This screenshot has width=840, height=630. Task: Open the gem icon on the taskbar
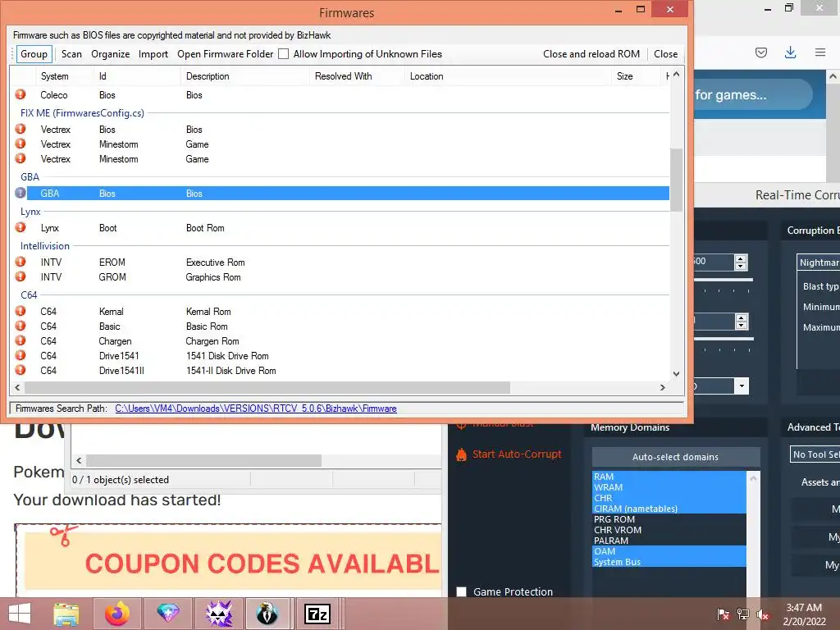pos(167,614)
